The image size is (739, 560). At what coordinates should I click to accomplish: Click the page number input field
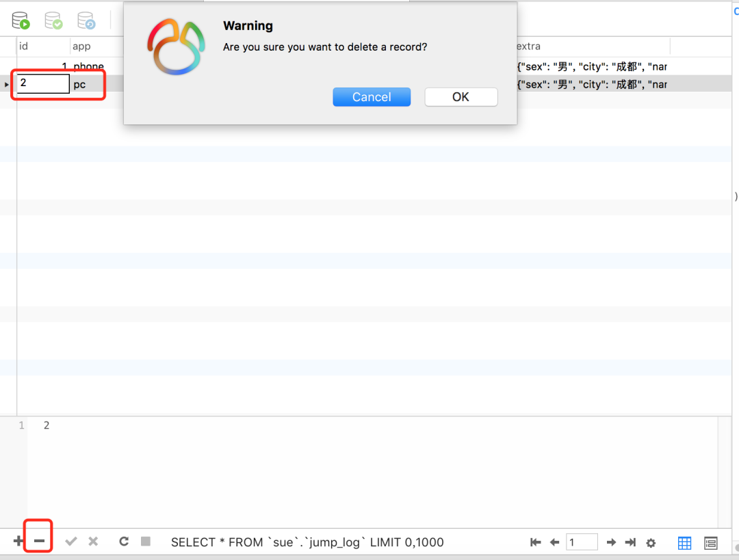[582, 542]
